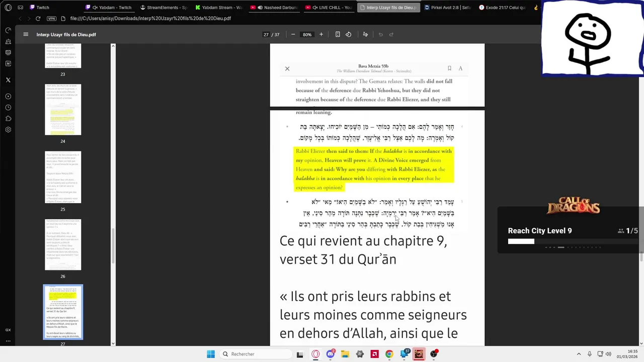Click thumbnail panel scroll down arrow
644x362 pixels.
pyautogui.click(x=113, y=343)
